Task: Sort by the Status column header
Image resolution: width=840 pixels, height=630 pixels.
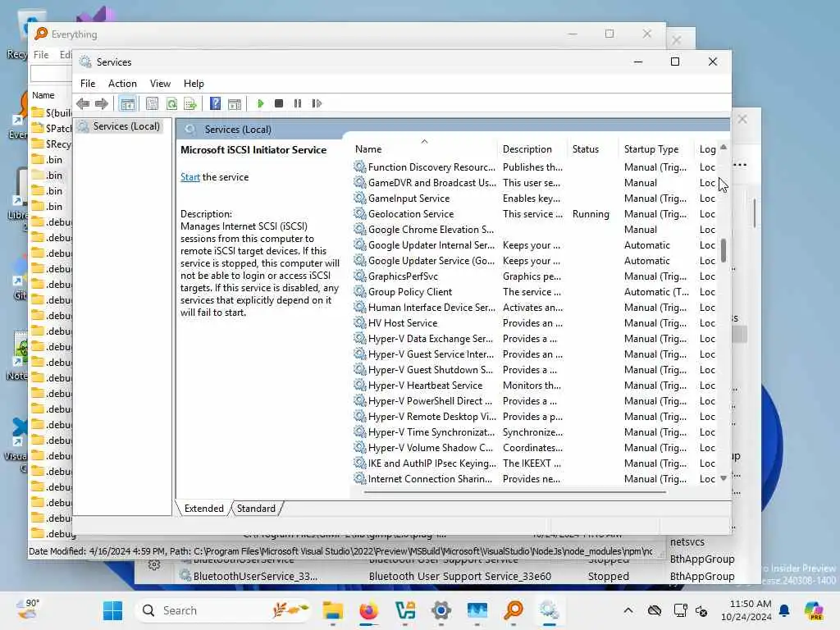Action: 594,149
